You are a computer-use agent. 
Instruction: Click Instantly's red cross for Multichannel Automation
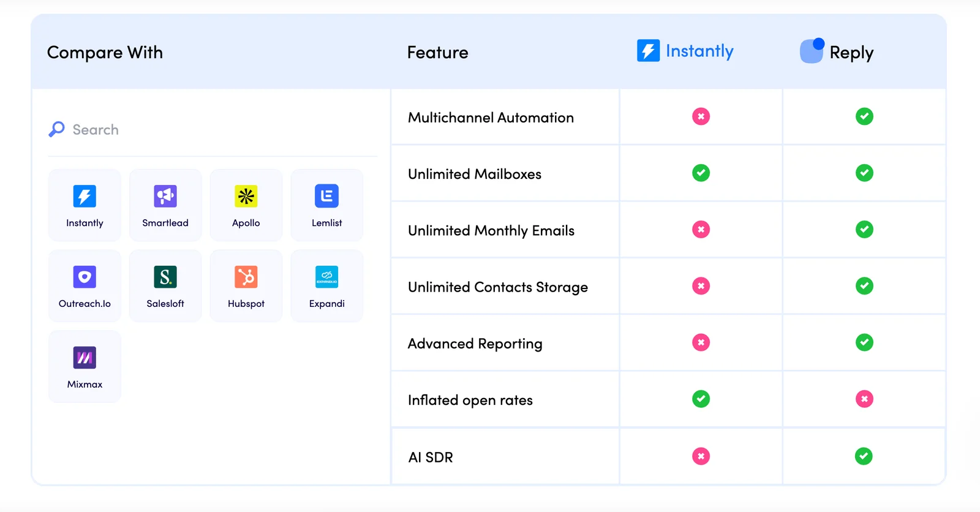(x=701, y=116)
